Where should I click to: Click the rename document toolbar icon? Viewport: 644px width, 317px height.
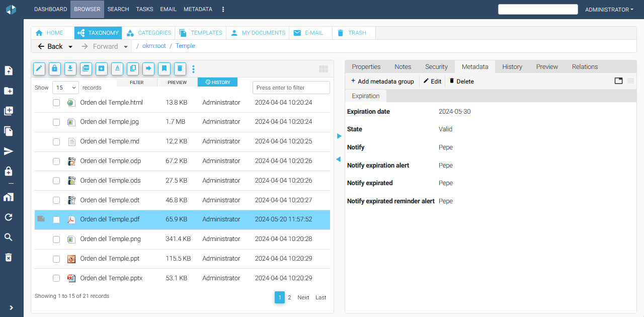click(117, 68)
